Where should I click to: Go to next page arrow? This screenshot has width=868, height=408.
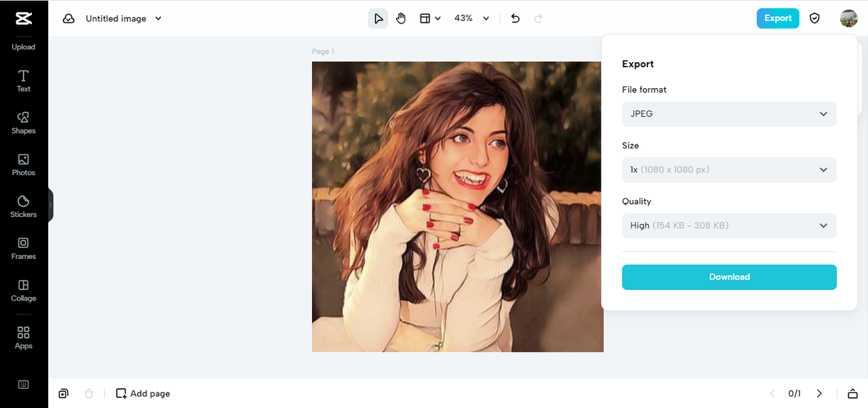(x=819, y=393)
